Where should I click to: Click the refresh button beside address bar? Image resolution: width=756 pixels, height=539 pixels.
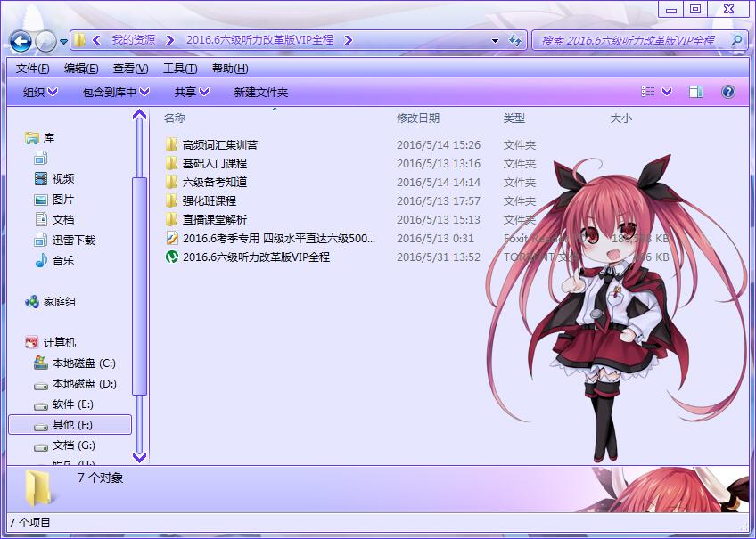[x=514, y=41]
